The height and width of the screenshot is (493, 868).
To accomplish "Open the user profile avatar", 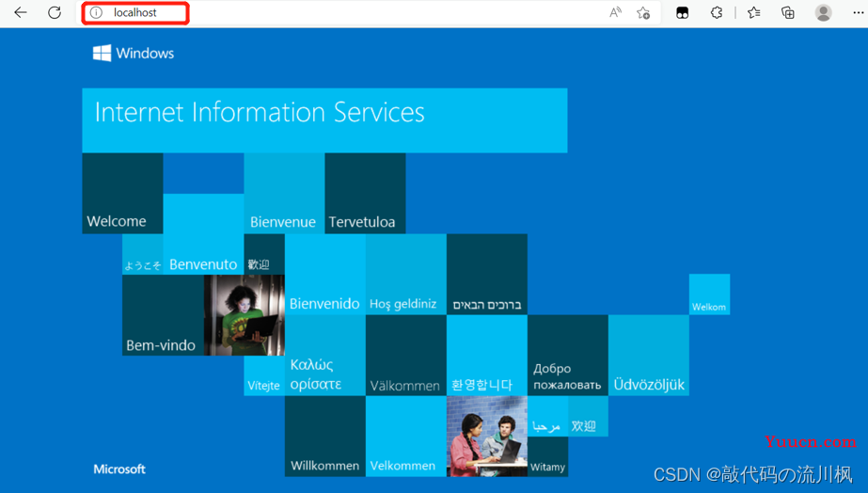I will (823, 12).
